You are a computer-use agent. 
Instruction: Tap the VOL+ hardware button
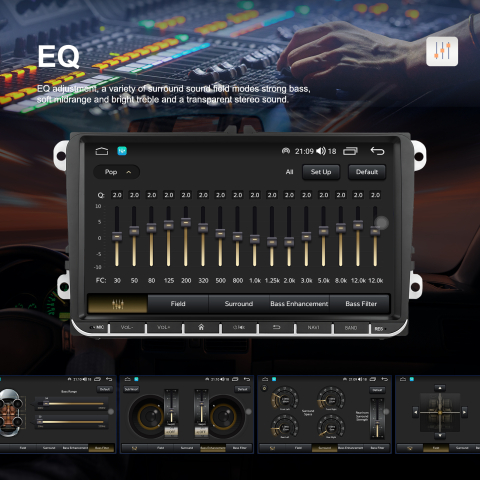[x=164, y=327]
